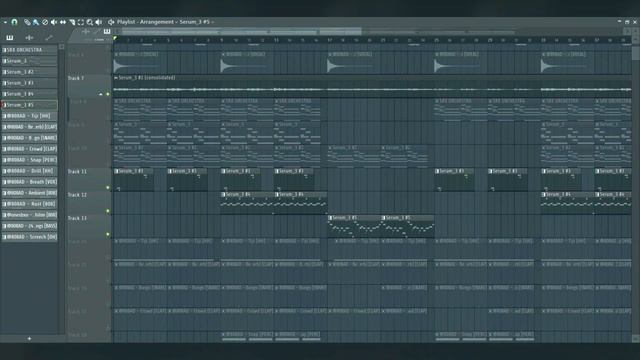Screen dimensions: 640x360
Task: Select highlighted Serum_3 #5 pattern in picker
Action: pyautogui.click(x=29, y=105)
